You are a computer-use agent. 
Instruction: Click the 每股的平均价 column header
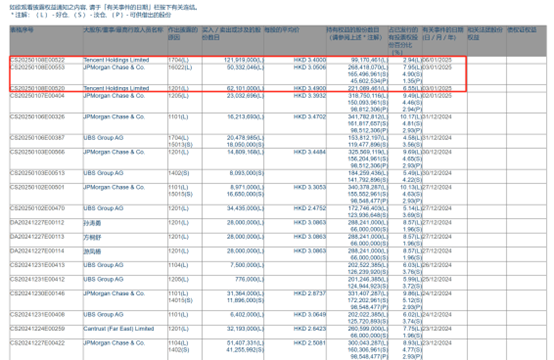(282, 30)
